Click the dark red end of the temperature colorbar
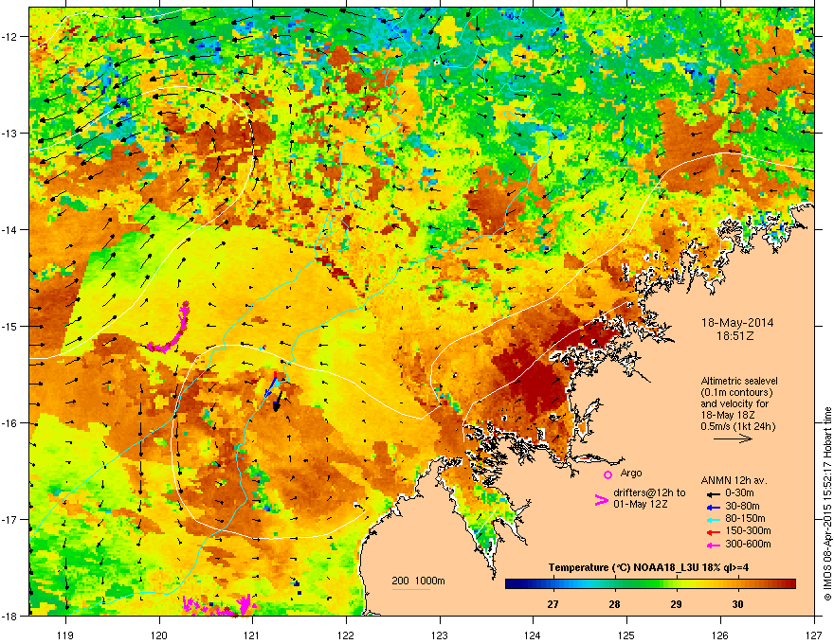834x644 pixels. click(x=789, y=584)
